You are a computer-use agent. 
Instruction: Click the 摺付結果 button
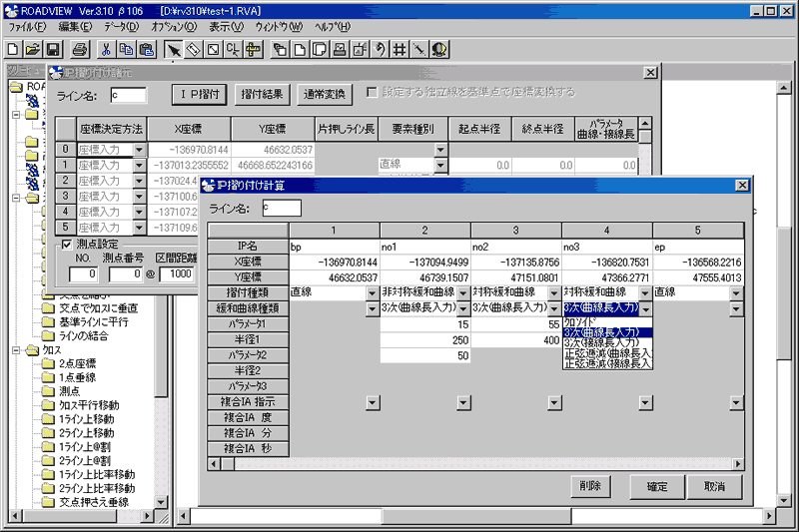(x=262, y=94)
